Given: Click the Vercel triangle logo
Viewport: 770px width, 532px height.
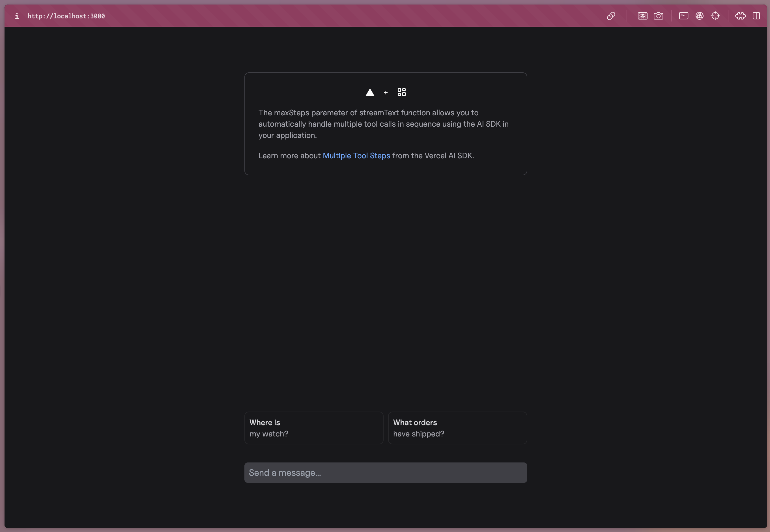Looking at the screenshot, I should (370, 92).
